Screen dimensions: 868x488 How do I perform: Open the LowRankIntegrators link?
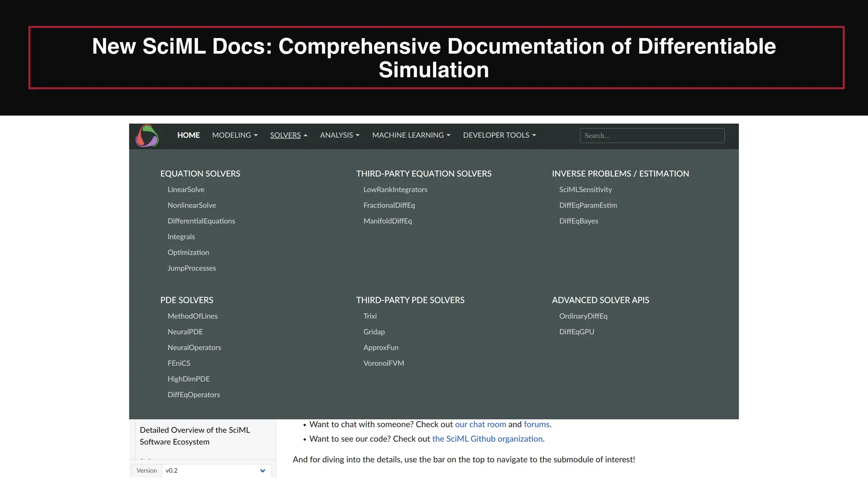coord(395,189)
